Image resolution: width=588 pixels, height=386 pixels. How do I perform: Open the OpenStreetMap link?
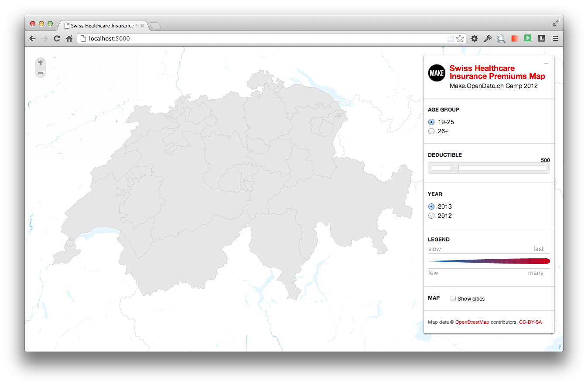(472, 322)
